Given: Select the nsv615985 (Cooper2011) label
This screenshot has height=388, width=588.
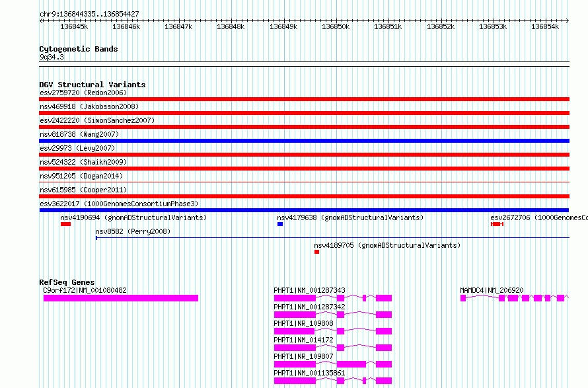Looking at the screenshot, I should 83,190.
